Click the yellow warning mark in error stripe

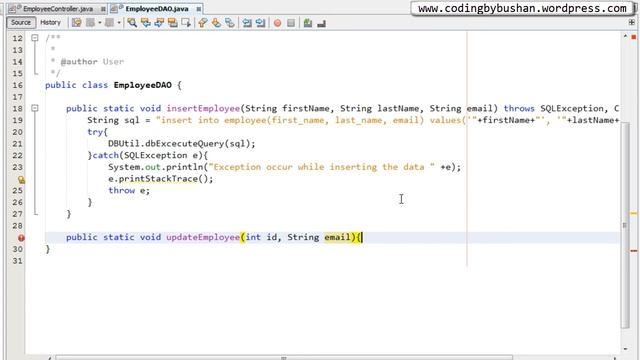[633, 213]
